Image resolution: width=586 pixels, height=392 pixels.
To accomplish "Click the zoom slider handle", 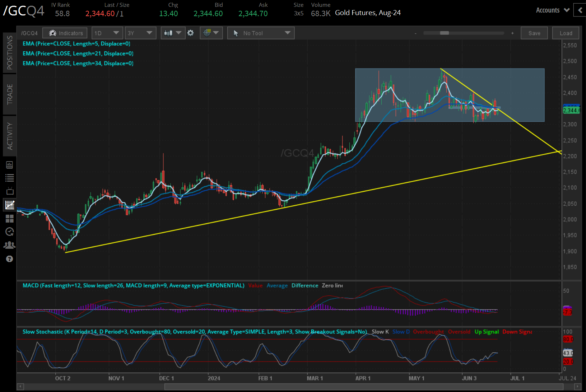I will [x=445, y=33].
